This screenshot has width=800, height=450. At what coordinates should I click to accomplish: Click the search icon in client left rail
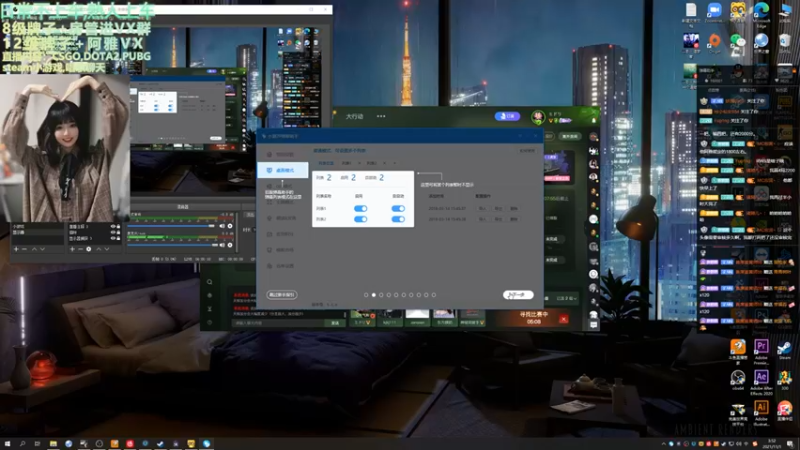pyautogui.click(x=210, y=282)
